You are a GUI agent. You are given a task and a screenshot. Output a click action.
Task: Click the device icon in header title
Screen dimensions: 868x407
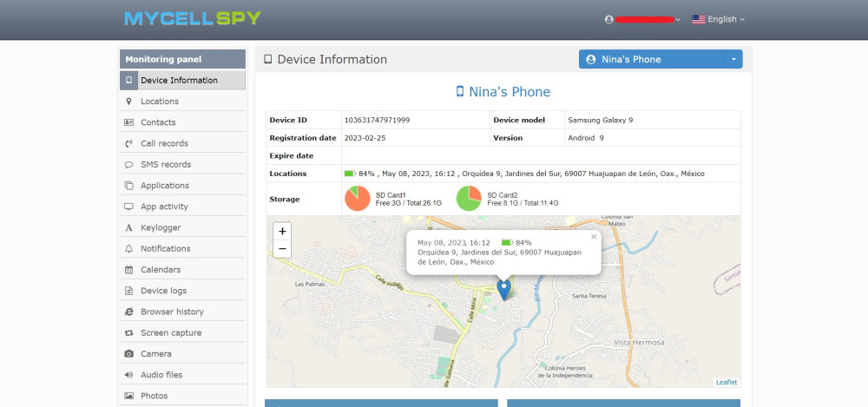click(268, 59)
